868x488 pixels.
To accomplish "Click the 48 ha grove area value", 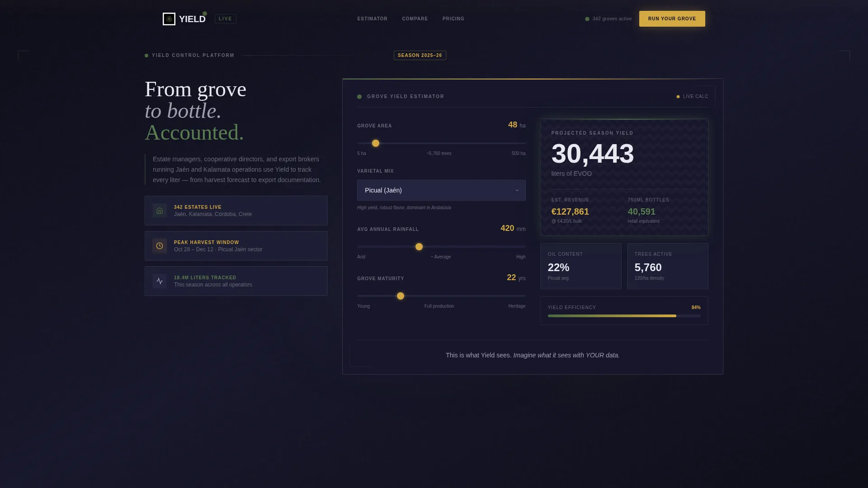I will [x=517, y=125].
